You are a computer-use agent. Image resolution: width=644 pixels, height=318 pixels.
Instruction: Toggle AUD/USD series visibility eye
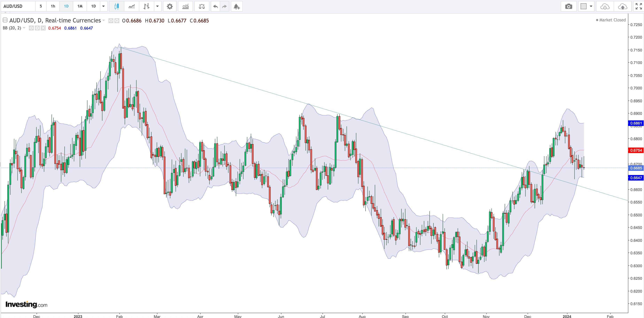[111, 21]
